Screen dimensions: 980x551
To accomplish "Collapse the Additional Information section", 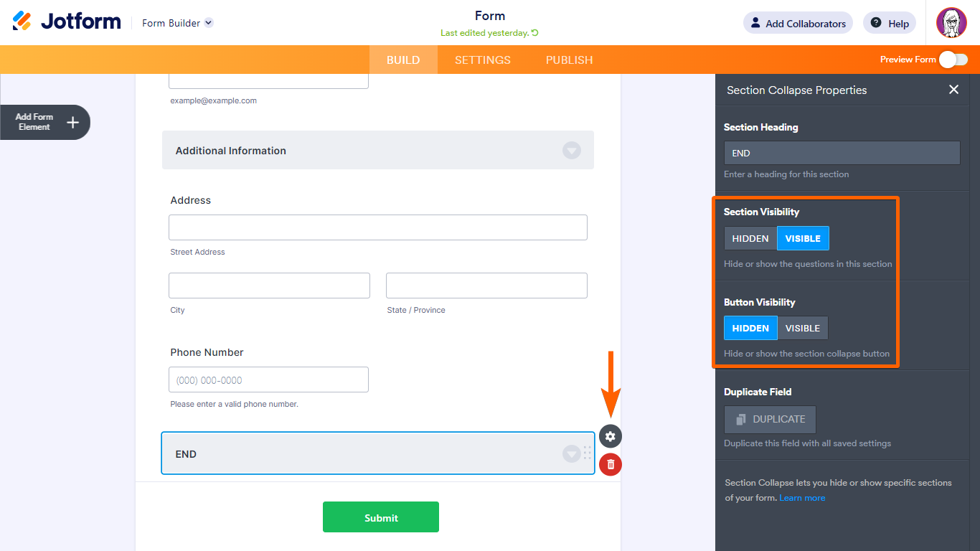I will [571, 151].
